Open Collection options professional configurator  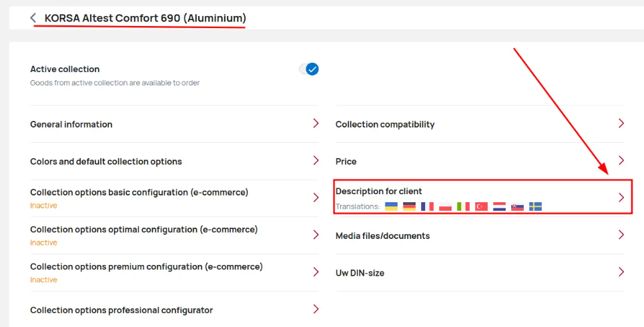coord(175,310)
